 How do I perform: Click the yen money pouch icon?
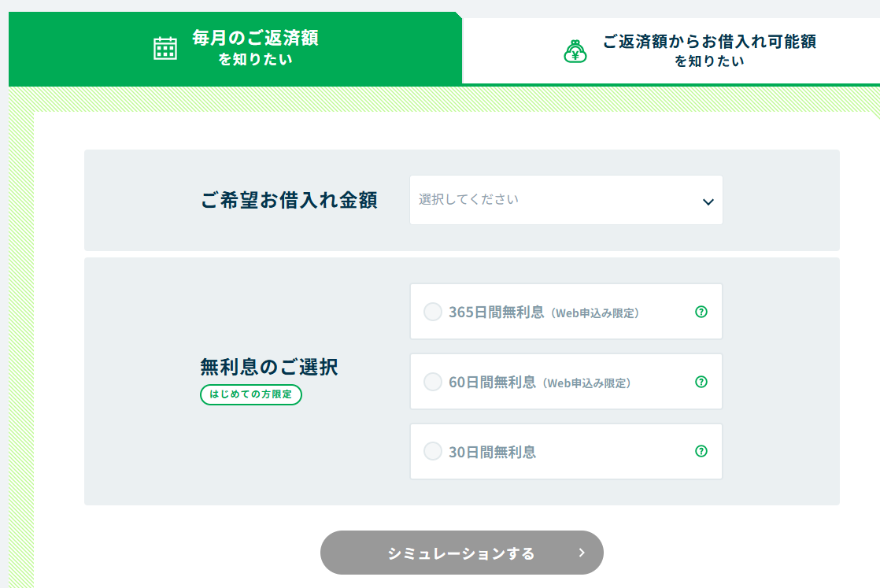click(x=575, y=52)
